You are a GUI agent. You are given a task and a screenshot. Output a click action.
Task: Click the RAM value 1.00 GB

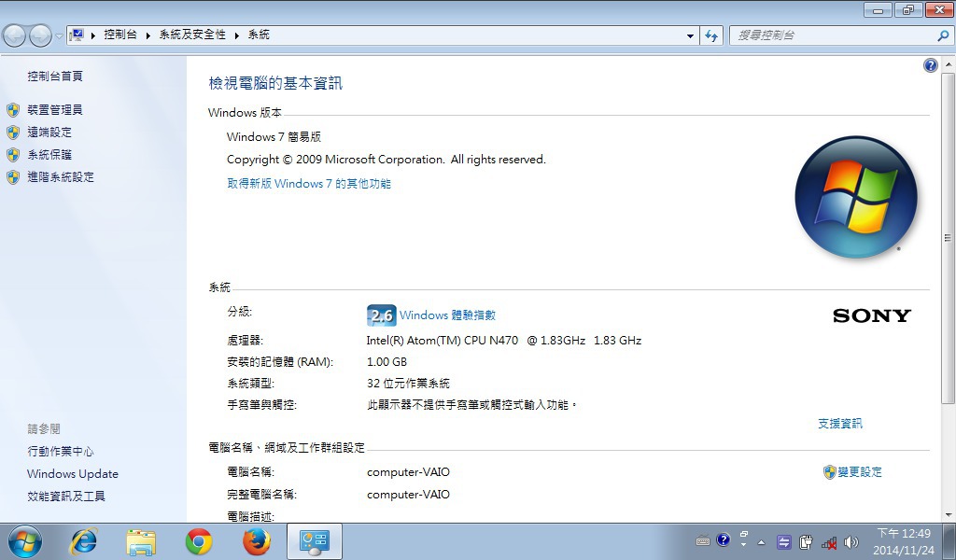coord(387,362)
